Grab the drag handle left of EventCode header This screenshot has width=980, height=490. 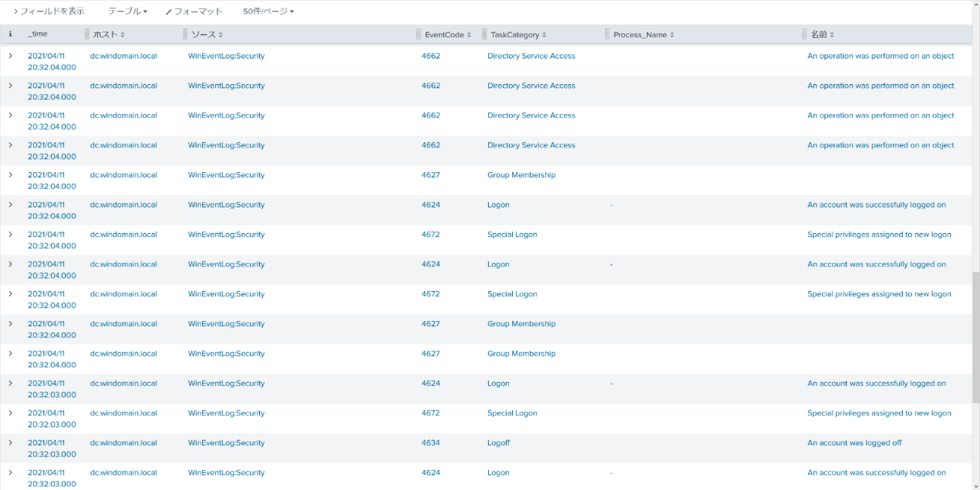click(x=419, y=35)
